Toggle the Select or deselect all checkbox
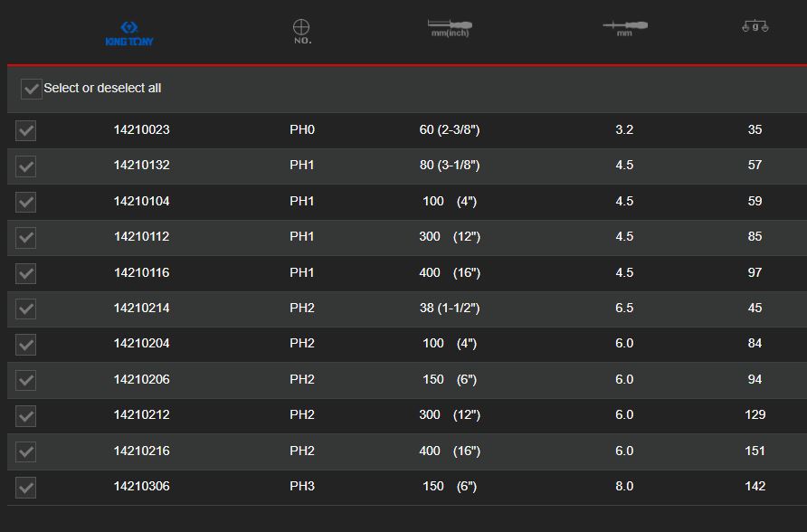This screenshot has width=807, height=532. (32, 89)
